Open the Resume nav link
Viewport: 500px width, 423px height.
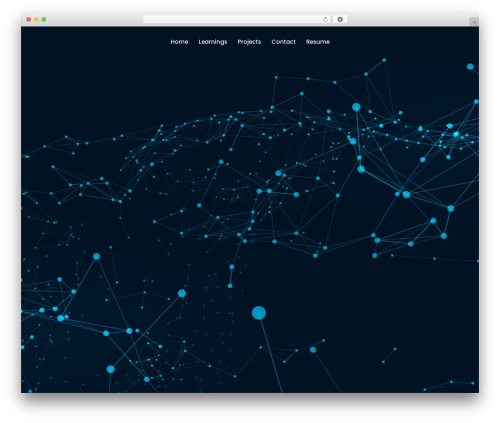coord(318,42)
